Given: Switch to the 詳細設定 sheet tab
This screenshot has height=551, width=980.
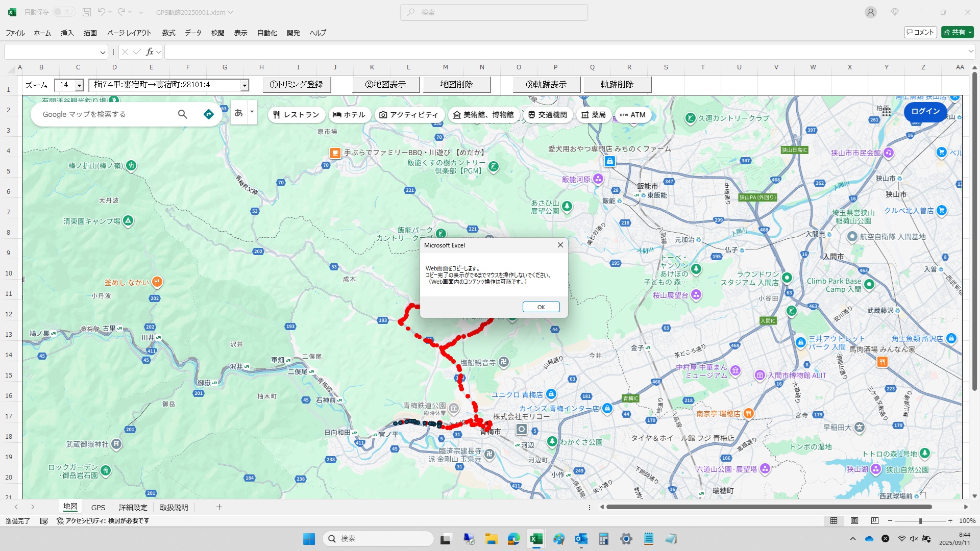Looking at the screenshot, I should 133,507.
